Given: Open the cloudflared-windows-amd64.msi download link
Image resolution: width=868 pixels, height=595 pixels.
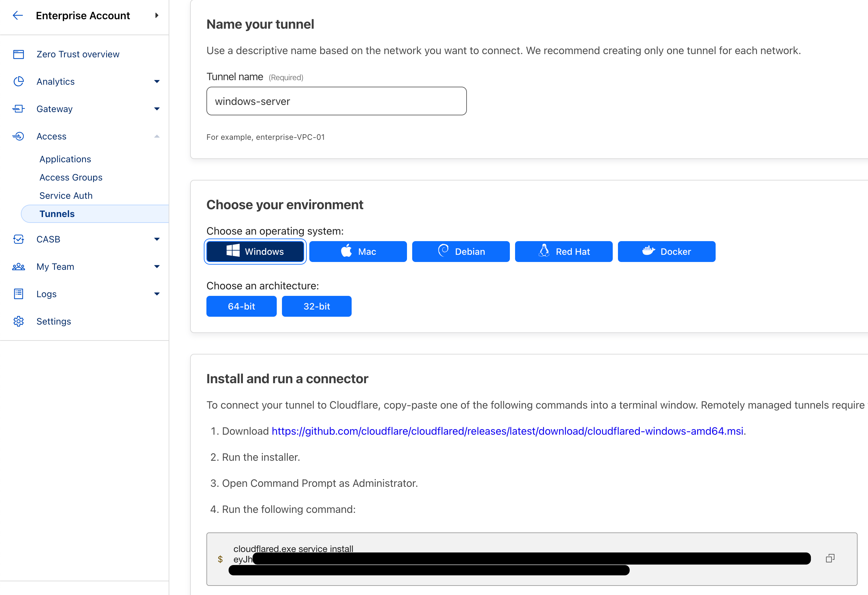Looking at the screenshot, I should tap(507, 431).
